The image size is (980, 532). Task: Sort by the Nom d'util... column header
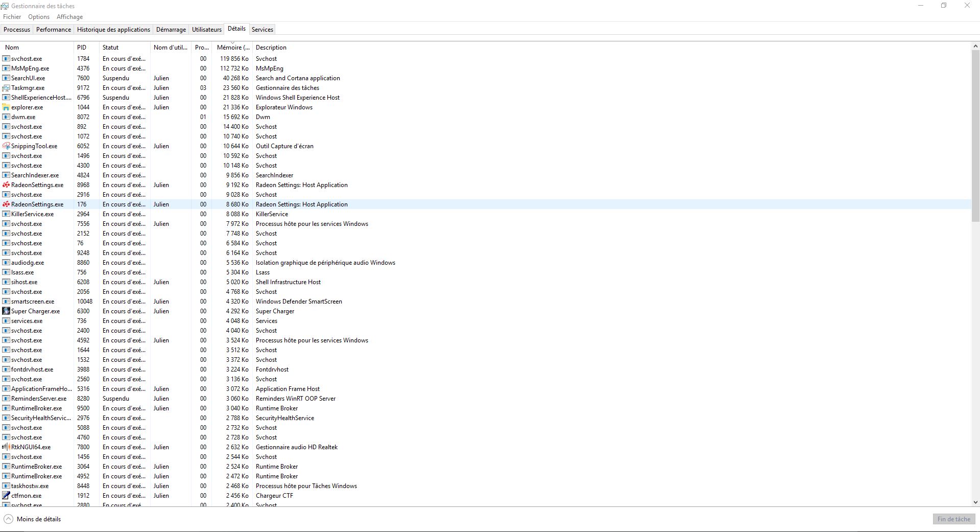click(171, 48)
